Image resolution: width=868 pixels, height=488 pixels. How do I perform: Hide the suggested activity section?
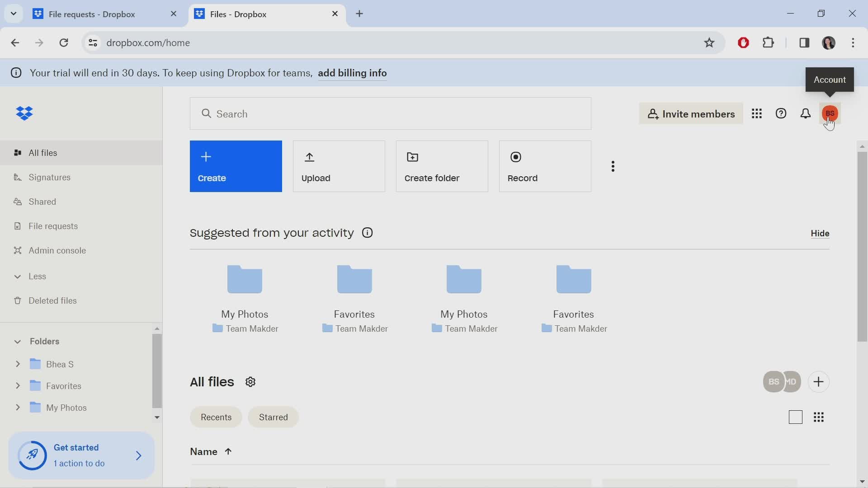[820, 234]
